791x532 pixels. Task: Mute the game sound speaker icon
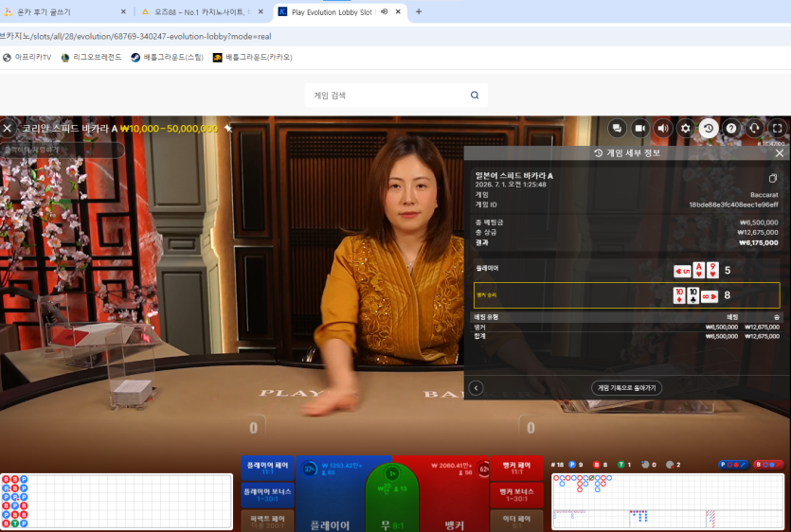662,129
